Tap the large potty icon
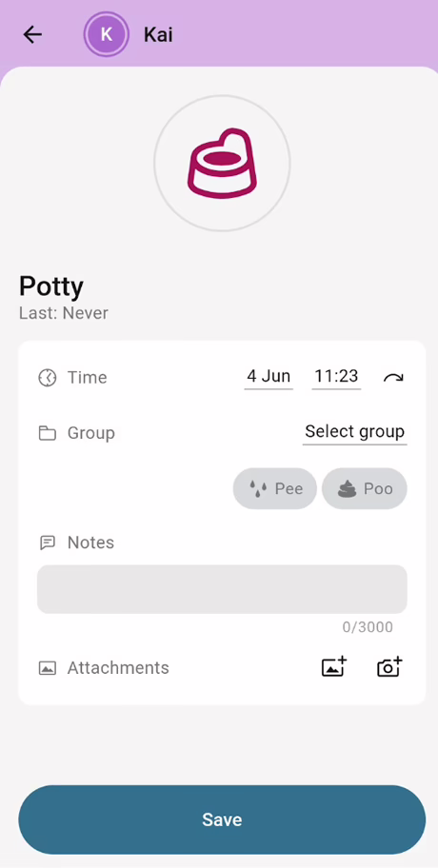The height and width of the screenshot is (868, 438). pyautogui.click(x=222, y=164)
